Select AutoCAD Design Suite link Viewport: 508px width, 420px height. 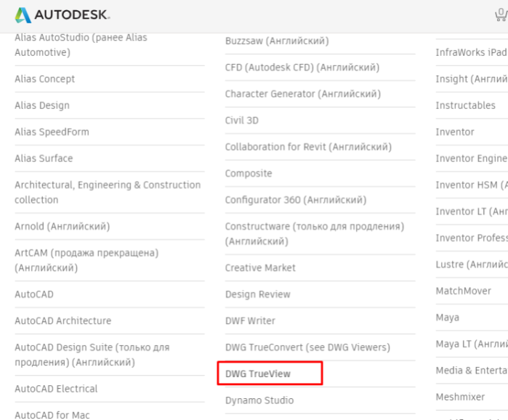pos(92,355)
